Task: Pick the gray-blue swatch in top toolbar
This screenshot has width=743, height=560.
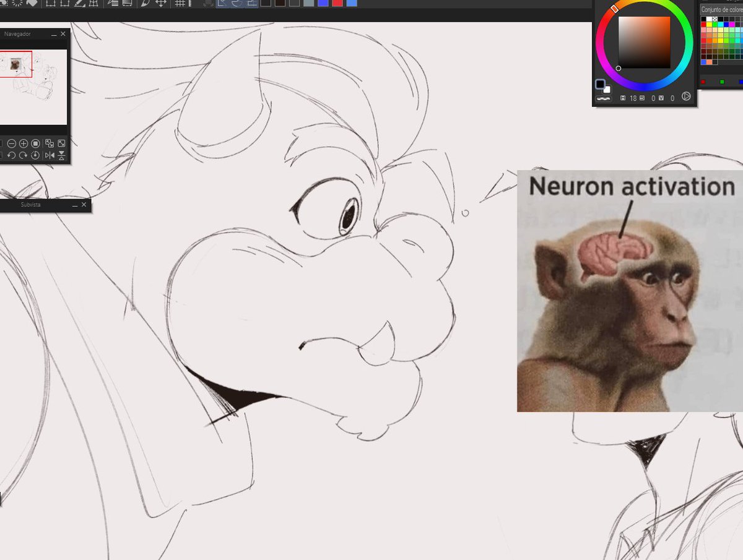Action: click(x=308, y=3)
